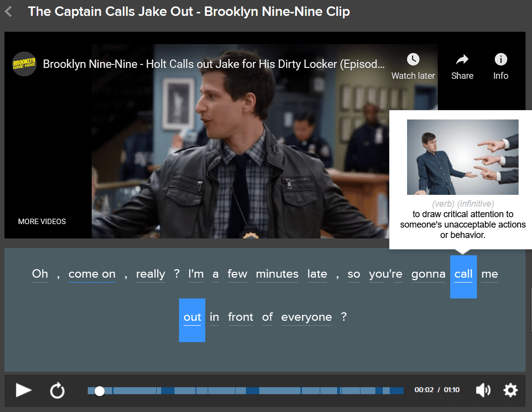Viewport: 532px width, 412px height.
Task: Click the word "everyone" in subtitle
Action: click(306, 317)
